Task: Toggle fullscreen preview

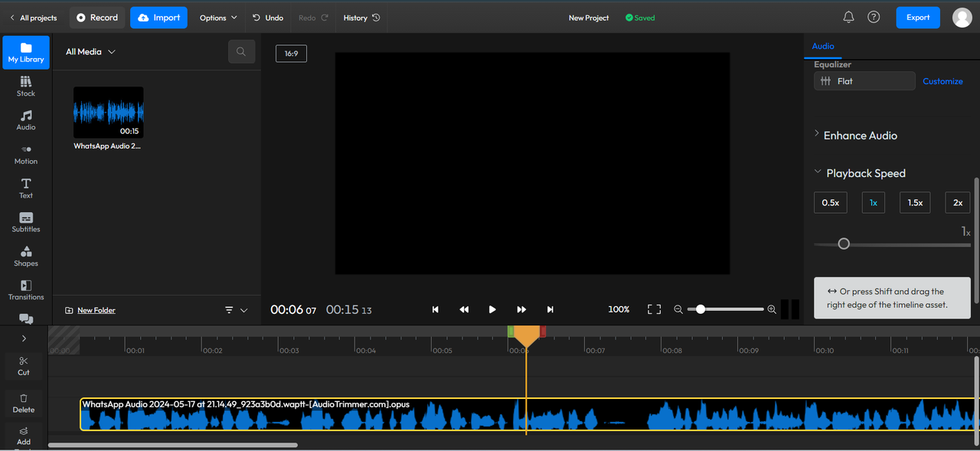Action: [654, 309]
